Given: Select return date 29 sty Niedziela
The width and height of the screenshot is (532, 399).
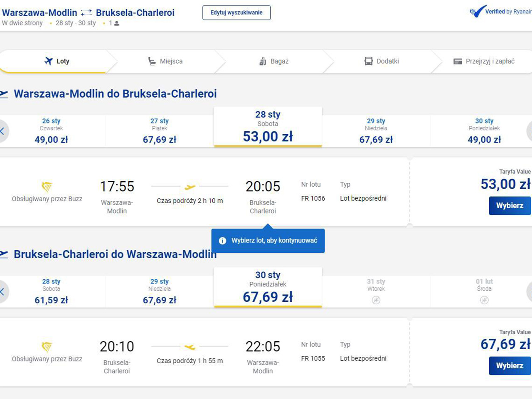Looking at the screenshot, I should [x=160, y=291].
